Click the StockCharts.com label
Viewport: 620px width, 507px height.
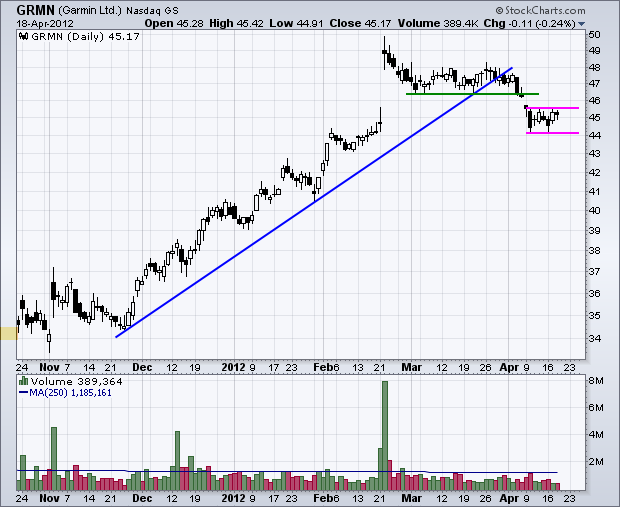point(541,10)
